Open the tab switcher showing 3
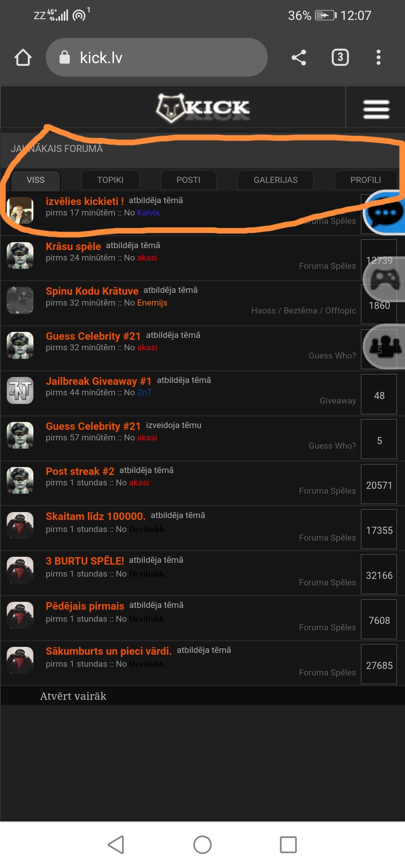405x868 pixels. coord(340,57)
